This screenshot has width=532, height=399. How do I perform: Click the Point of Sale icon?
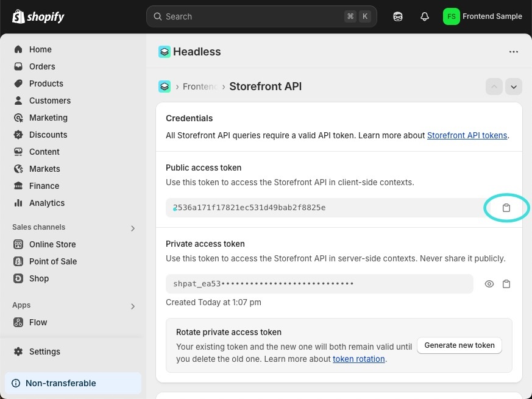point(18,261)
